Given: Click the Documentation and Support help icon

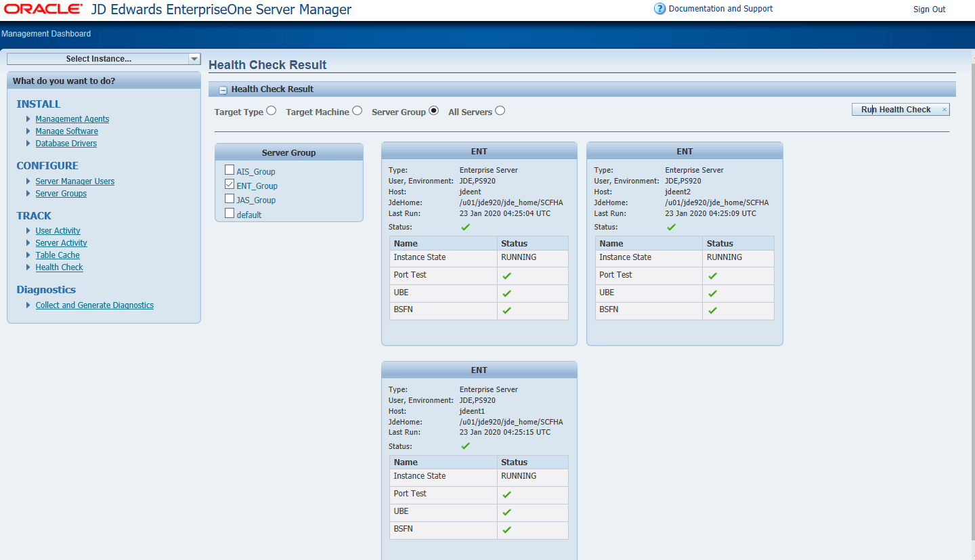Looking at the screenshot, I should pyautogui.click(x=659, y=9).
